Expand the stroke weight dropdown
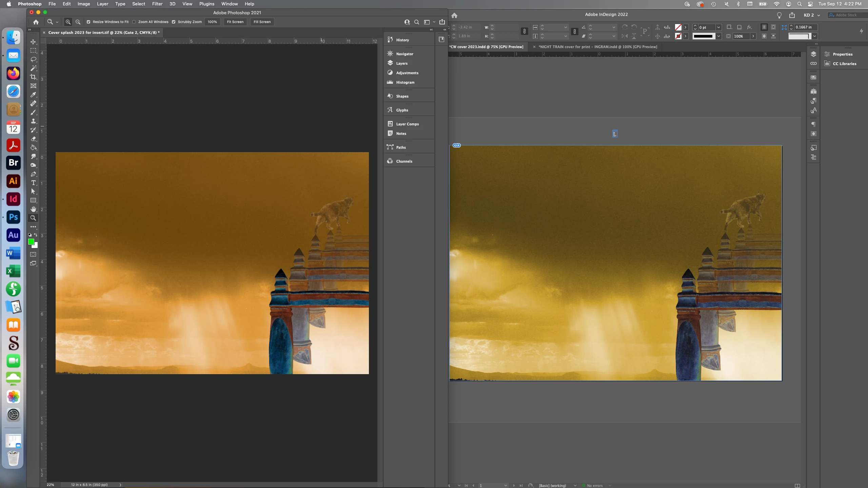Viewport: 868px width, 488px height. click(718, 27)
